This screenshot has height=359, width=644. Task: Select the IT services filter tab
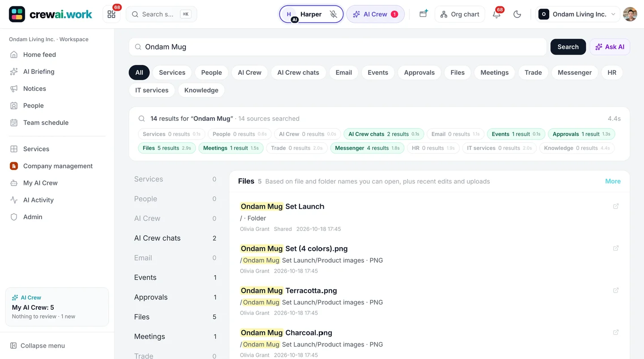(152, 90)
